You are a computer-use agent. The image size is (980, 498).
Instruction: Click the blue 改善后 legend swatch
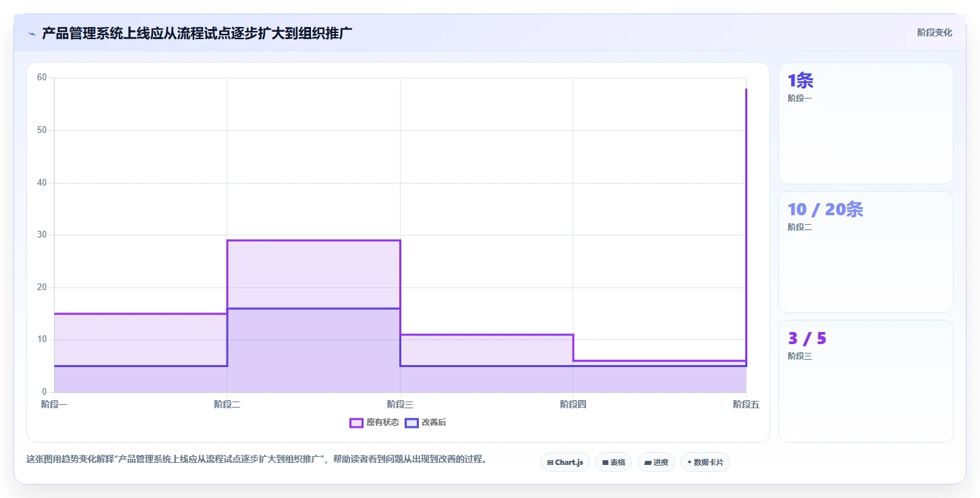(411, 422)
